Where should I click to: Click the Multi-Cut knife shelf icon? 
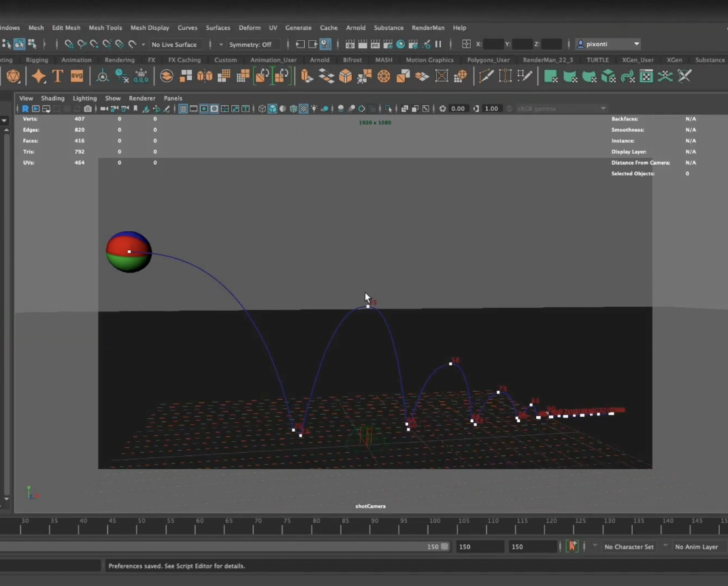click(x=486, y=76)
